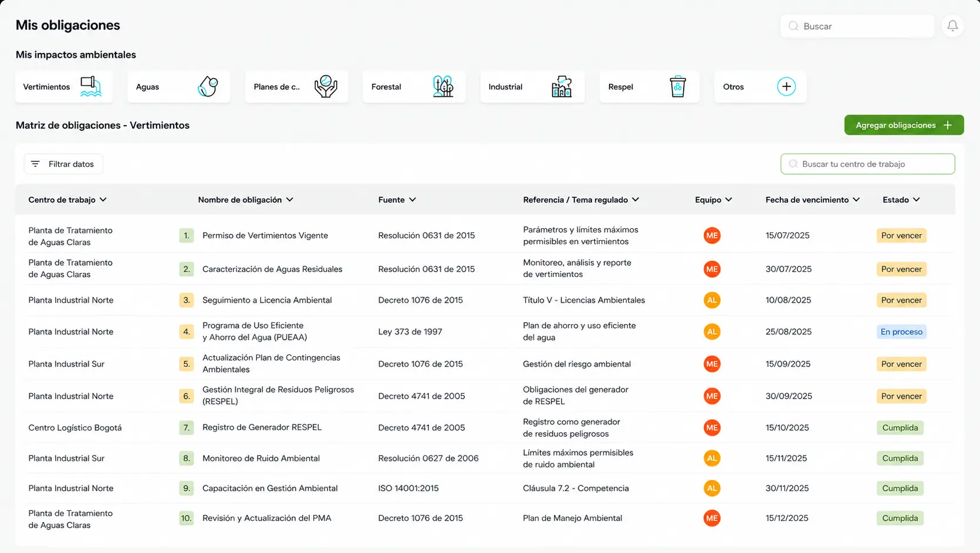
Task: Focus the Buscar tu centro de trabajo field
Action: [x=867, y=164]
